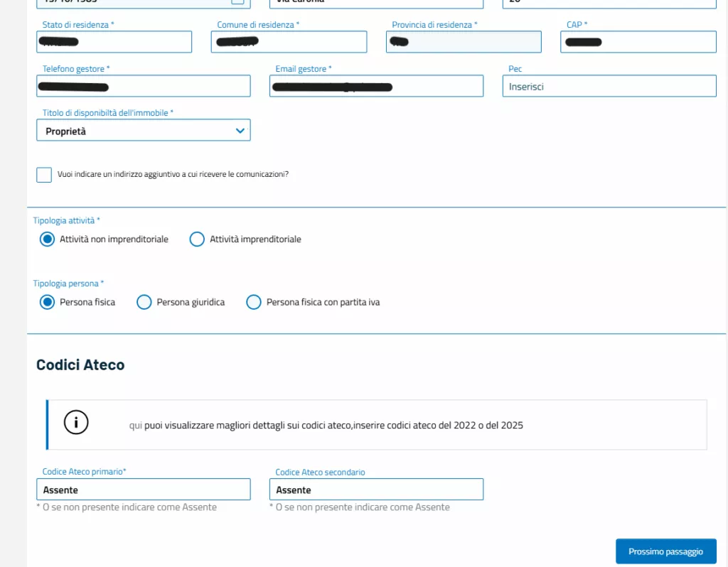Click the Provincia di residenza field
The image size is (728, 567).
[x=464, y=42]
